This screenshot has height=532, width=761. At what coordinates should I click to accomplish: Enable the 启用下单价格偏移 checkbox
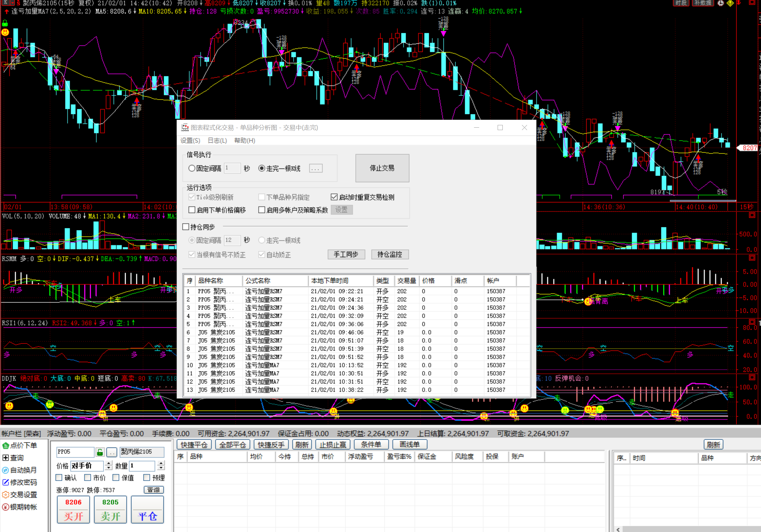192,210
